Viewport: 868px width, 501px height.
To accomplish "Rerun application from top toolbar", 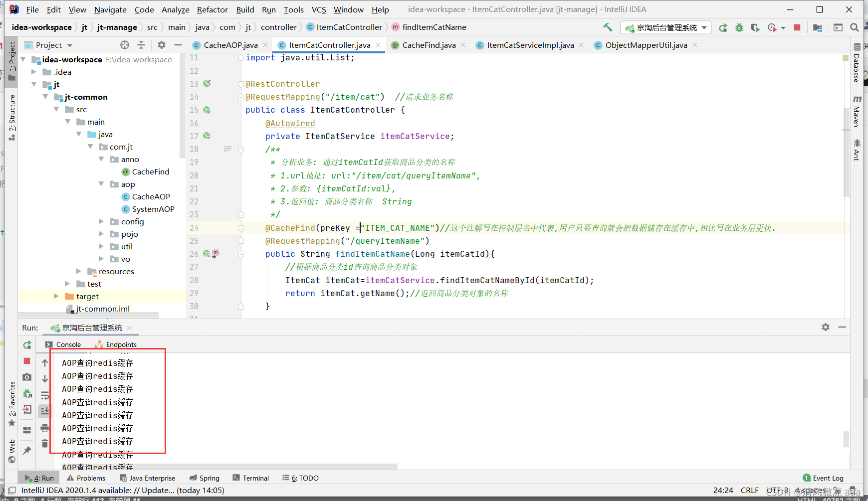I will [723, 28].
